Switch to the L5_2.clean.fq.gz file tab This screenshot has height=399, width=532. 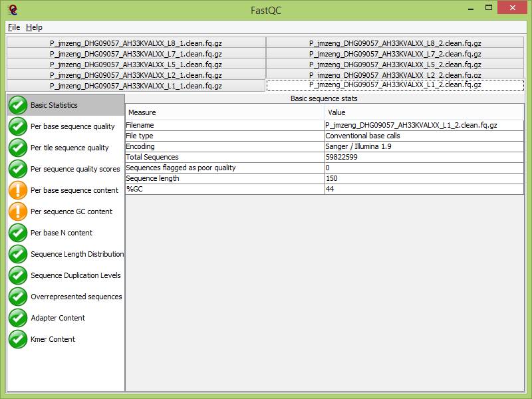[x=395, y=65]
